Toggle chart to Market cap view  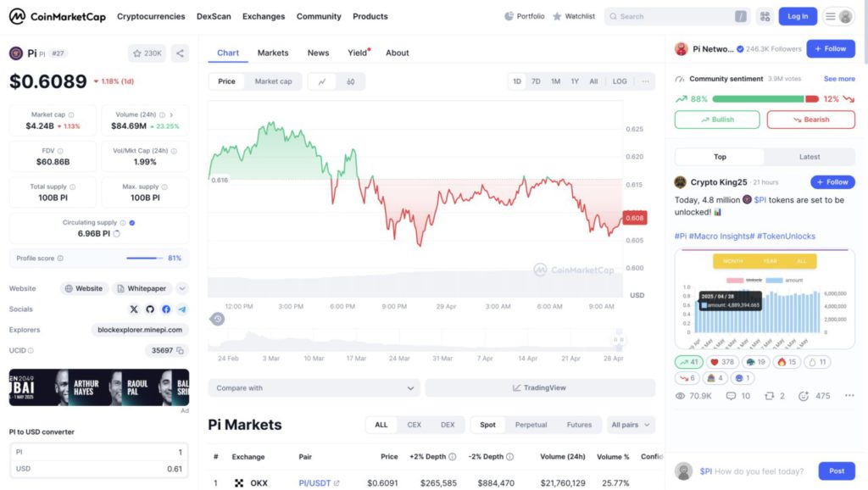coord(273,81)
